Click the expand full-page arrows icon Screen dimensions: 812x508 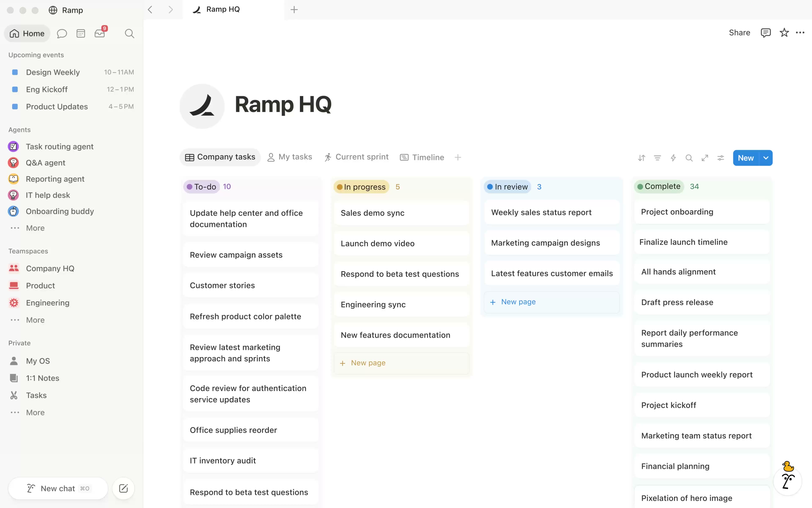tap(705, 158)
